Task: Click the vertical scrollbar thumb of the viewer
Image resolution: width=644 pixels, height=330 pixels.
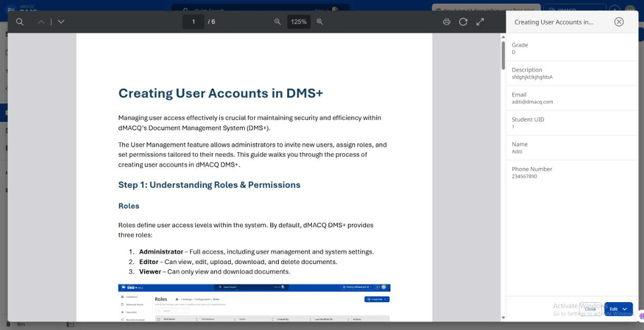Action: (503, 55)
